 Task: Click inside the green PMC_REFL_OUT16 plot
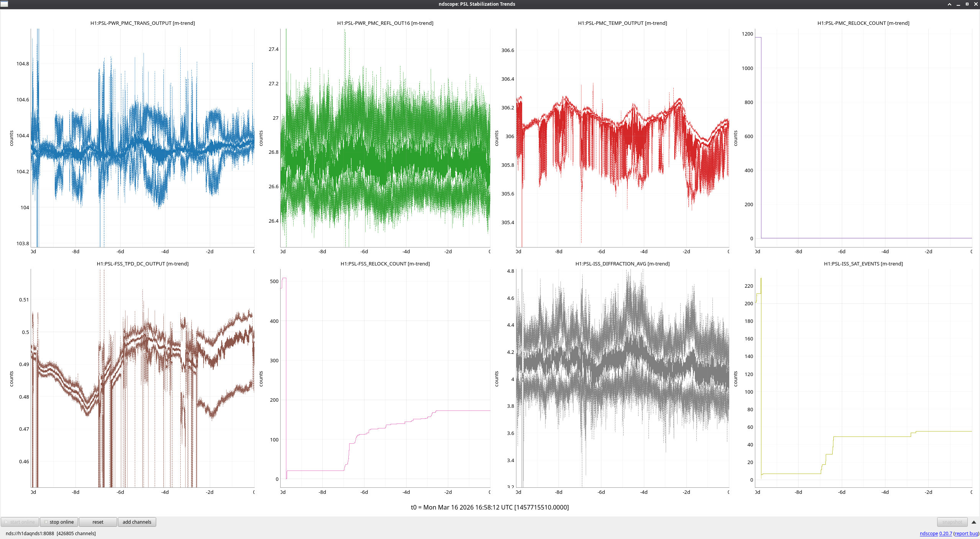(x=385, y=138)
